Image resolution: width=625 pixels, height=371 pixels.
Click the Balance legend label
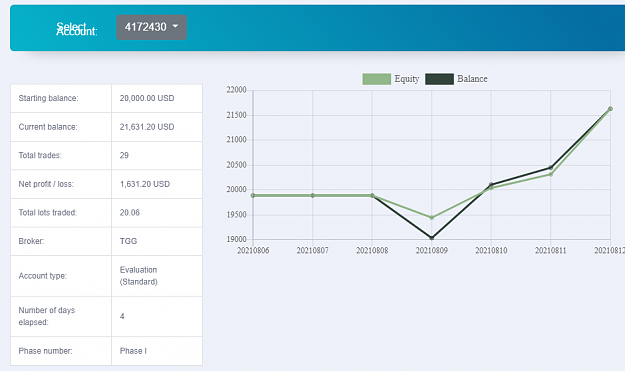(472, 79)
